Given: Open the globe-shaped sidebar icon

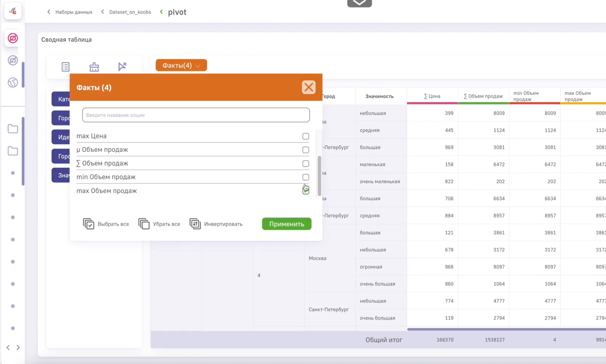Looking at the screenshot, I should pyautogui.click(x=13, y=82).
